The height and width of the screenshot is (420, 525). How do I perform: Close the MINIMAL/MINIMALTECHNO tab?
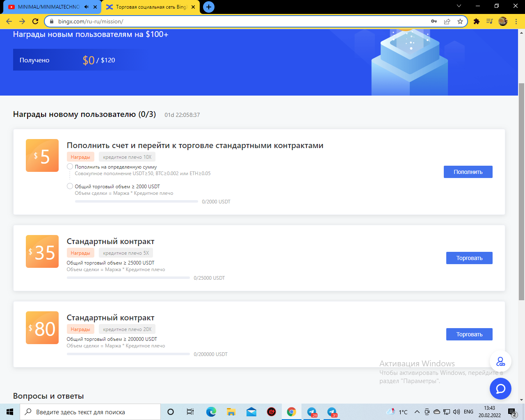(x=95, y=7)
